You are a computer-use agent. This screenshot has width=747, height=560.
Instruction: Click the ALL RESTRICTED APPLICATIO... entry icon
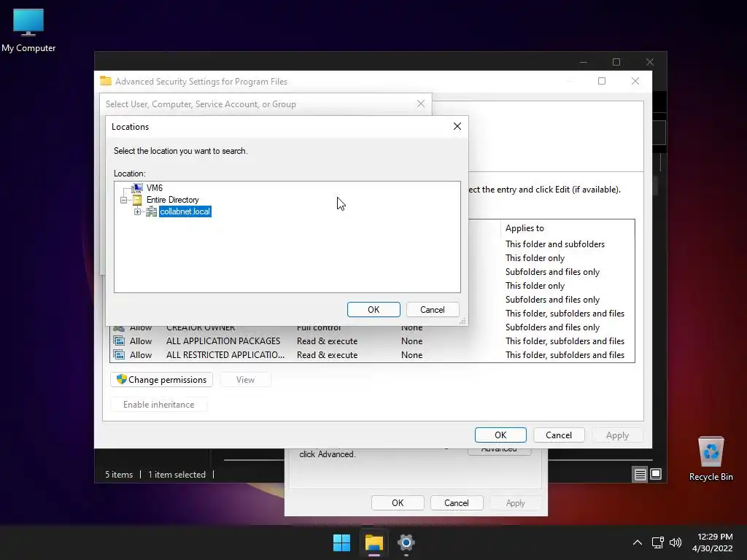119,355
